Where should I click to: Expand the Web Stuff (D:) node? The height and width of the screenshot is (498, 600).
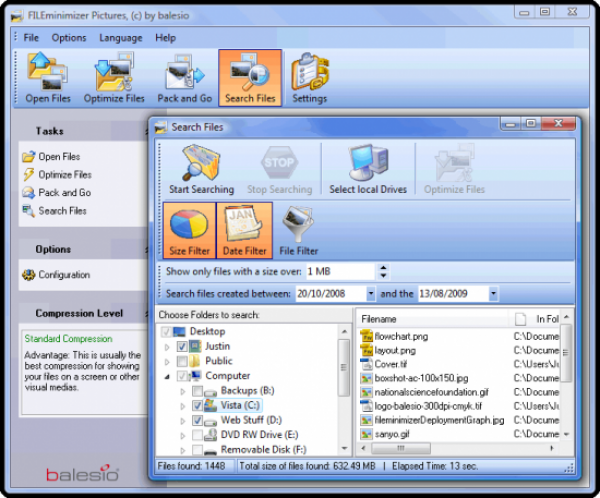(183, 421)
